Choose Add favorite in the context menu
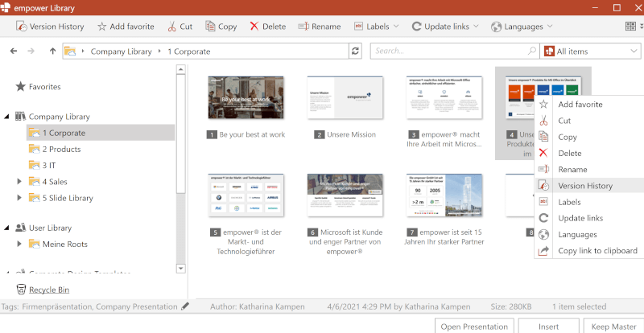 (x=589, y=105)
